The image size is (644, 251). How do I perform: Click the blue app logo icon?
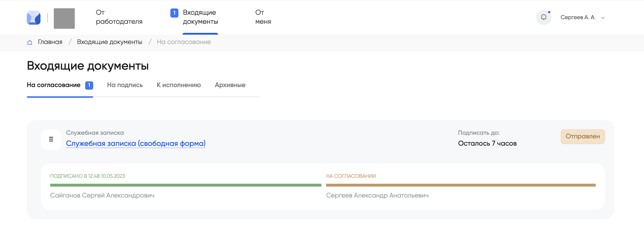tap(34, 18)
